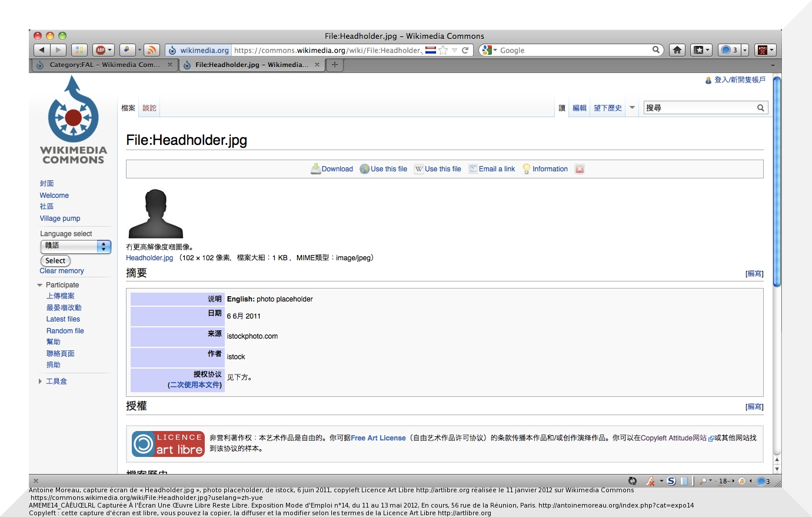Click the colorful grid toolbar icon
This screenshot has width=812, height=517.
79,50
